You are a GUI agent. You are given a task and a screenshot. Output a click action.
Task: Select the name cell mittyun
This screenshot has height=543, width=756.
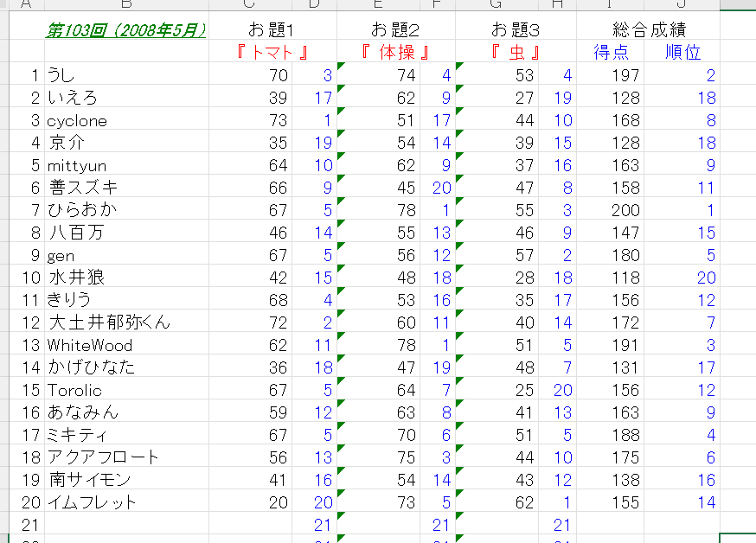point(126,165)
